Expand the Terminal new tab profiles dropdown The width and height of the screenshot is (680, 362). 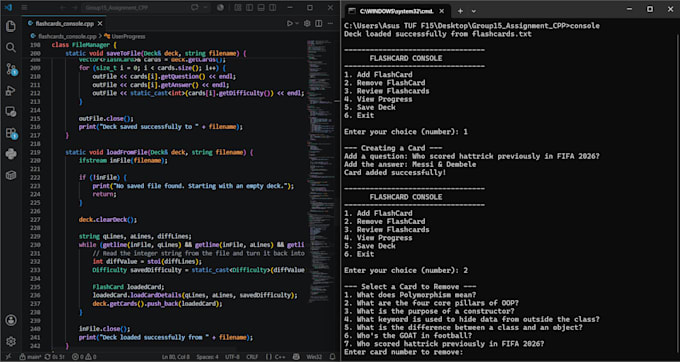point(474,11)
